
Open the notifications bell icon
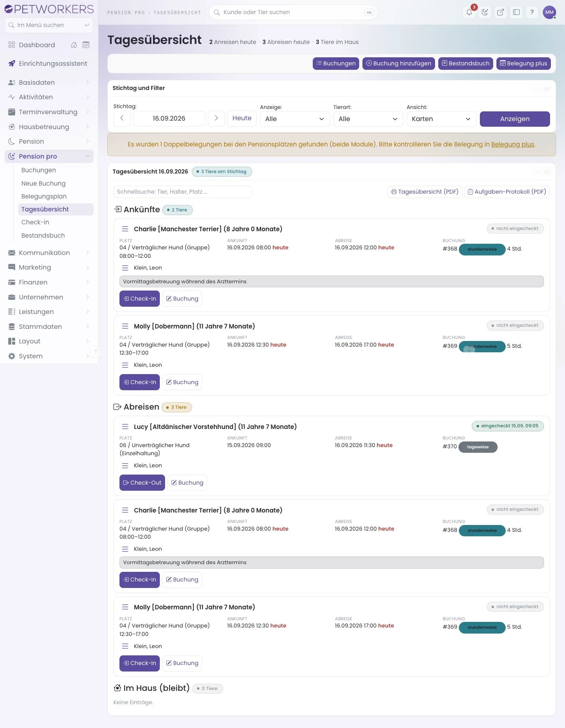pos(469,12)
